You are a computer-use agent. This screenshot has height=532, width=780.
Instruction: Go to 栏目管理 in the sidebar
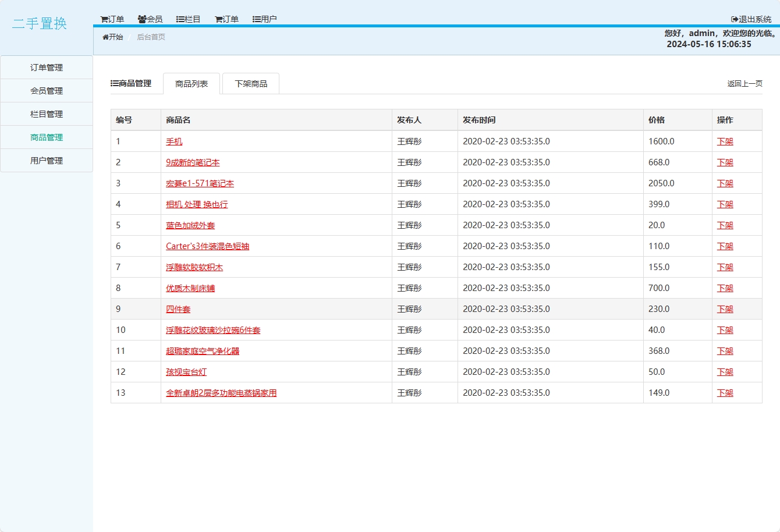click(x=47, y=114)
